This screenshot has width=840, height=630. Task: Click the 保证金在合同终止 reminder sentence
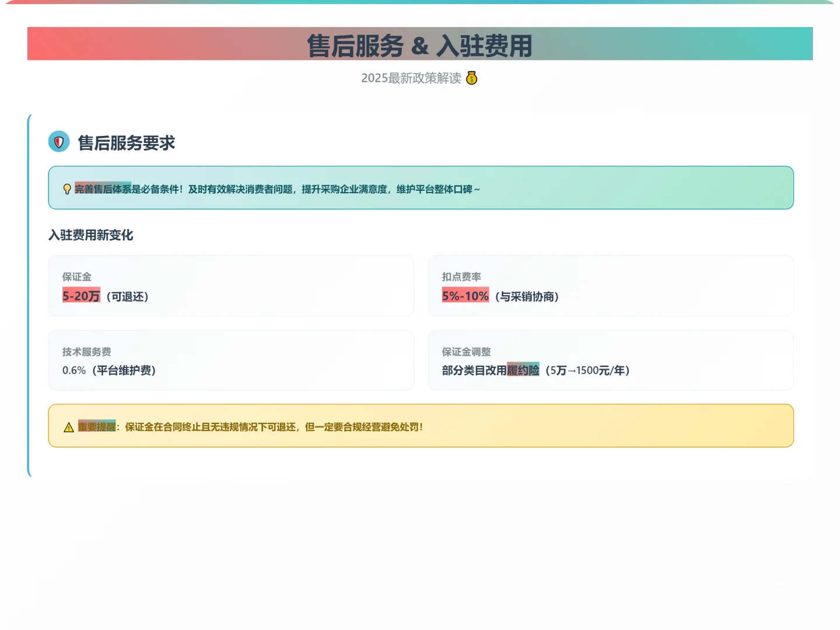(274, 427)
